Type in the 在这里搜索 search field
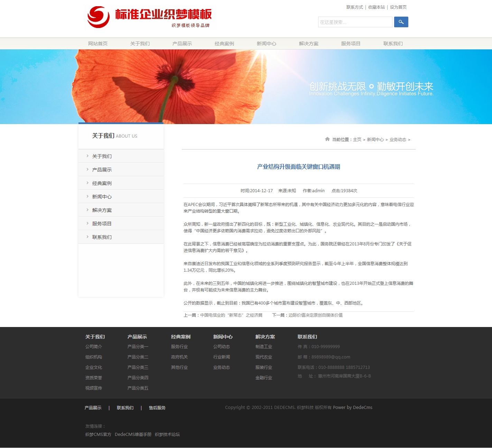The height and width of the screenshot is (448, 492). (x=355, y=22)
